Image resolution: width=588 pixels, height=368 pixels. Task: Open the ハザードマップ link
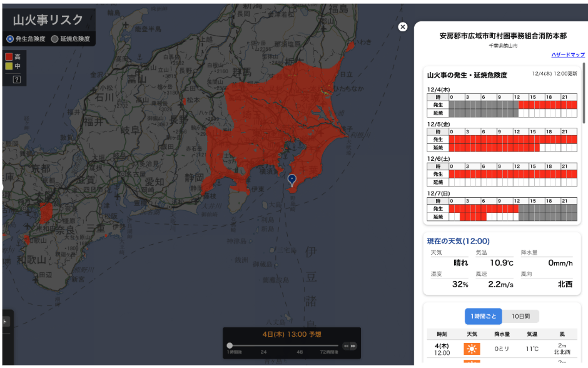(x=568, y=55)
